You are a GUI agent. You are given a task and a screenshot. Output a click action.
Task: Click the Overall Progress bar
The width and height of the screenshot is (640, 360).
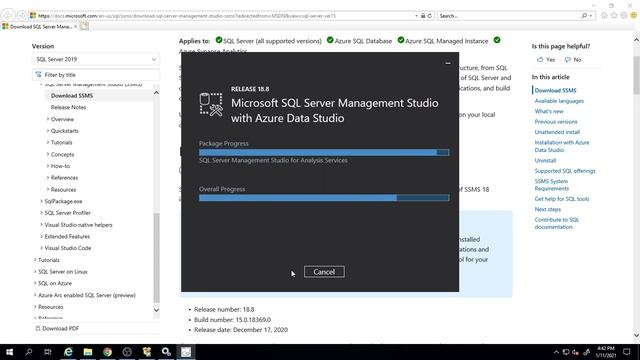324,198
